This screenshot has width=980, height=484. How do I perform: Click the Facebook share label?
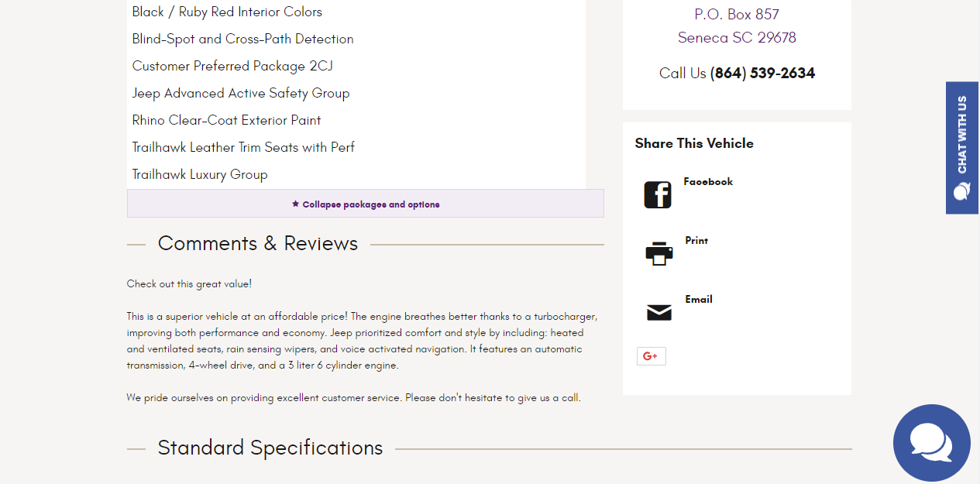(x=708, y=181)
